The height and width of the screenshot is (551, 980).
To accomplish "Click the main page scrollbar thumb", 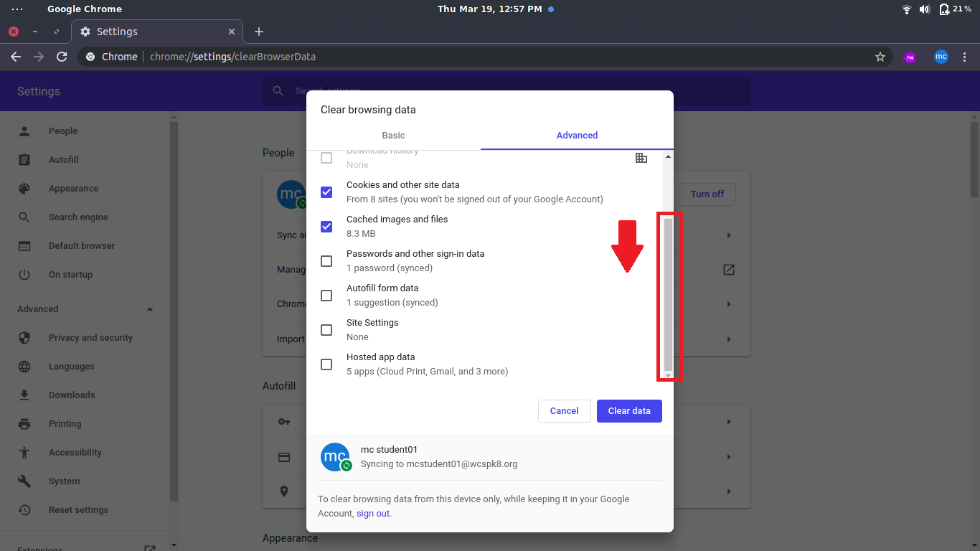I will (x=974, y=159).
